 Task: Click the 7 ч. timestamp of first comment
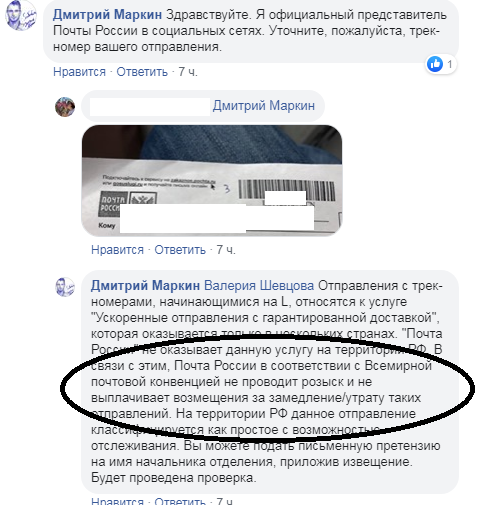pos(188,72)
